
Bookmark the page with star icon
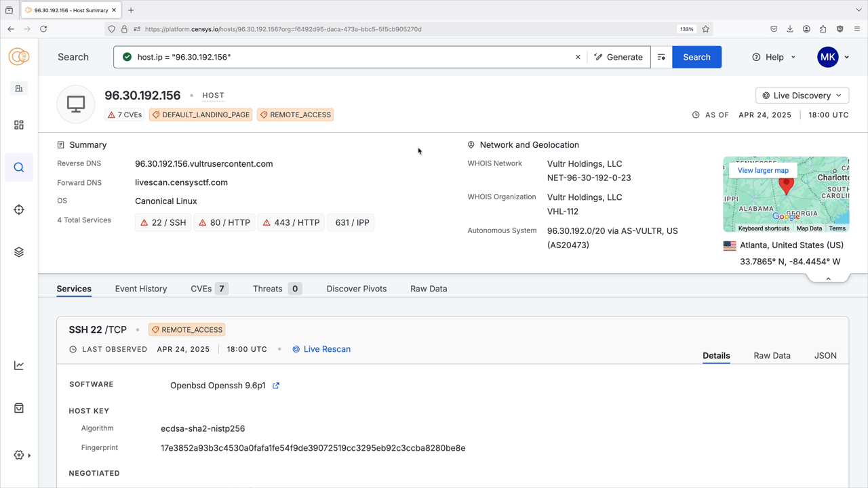pyautogui.click(x=706, y=29)
